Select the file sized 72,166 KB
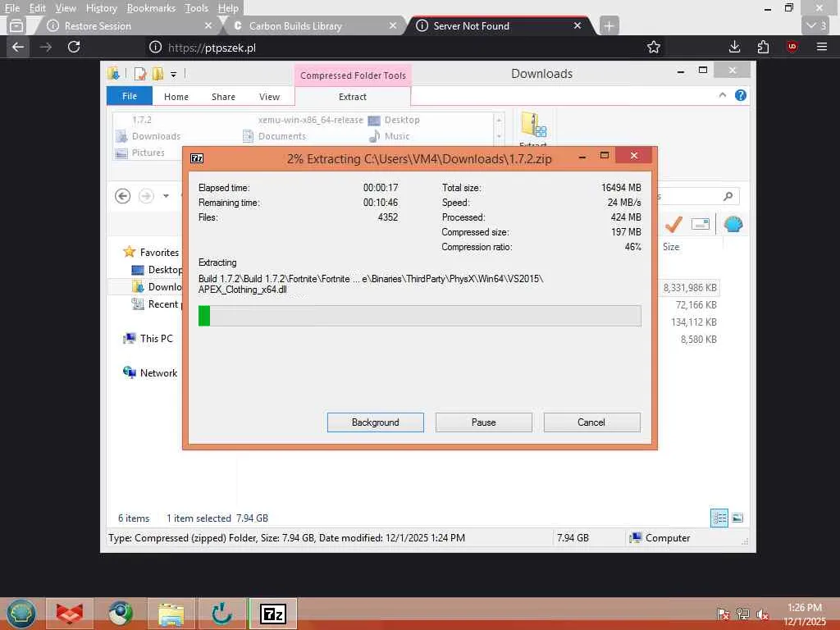The height and width of the screenshot is (630, 840). point(696,305)
